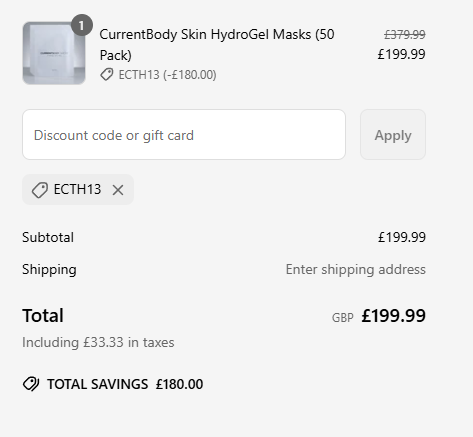
Task: Focus the Discount code or gift card field
Action: 184,135
